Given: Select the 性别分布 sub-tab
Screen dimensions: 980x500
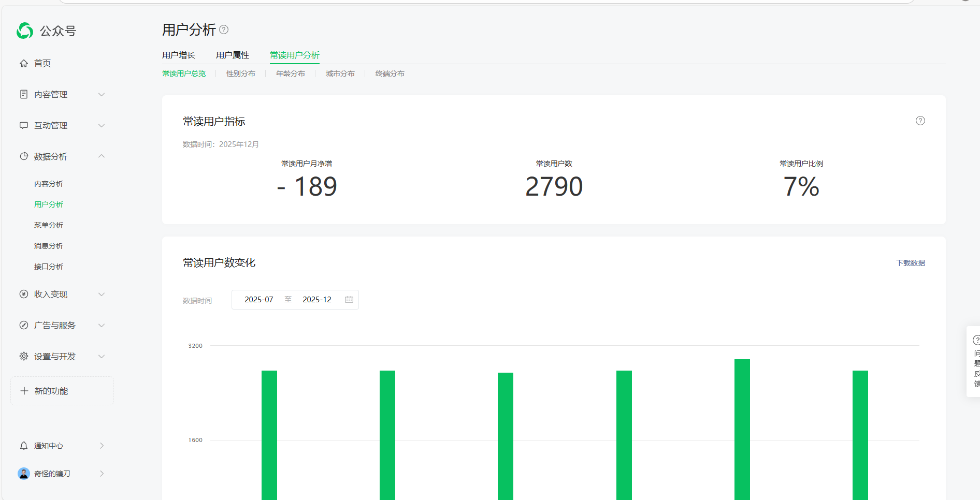Looking at the screenshot, I should click(241, 73).
